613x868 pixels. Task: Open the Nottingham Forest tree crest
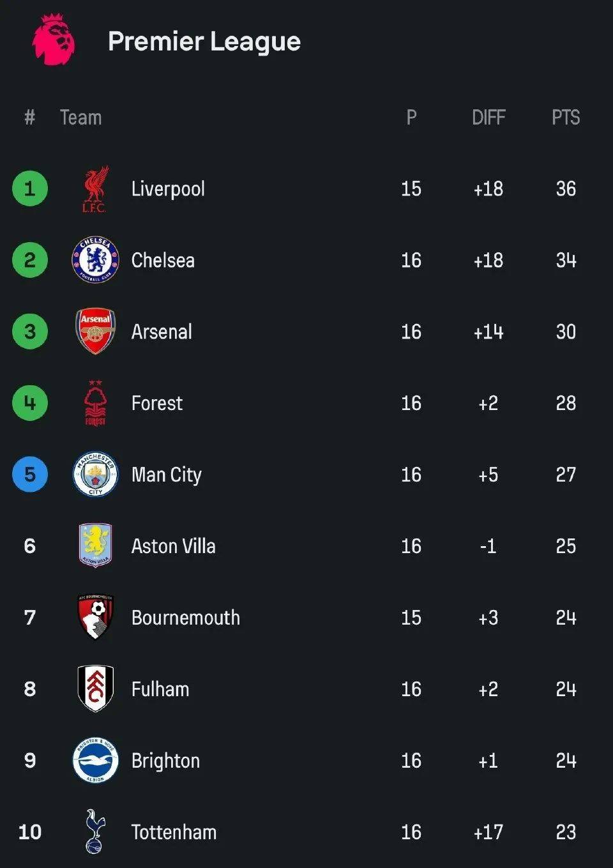click(x=95, y=403)
